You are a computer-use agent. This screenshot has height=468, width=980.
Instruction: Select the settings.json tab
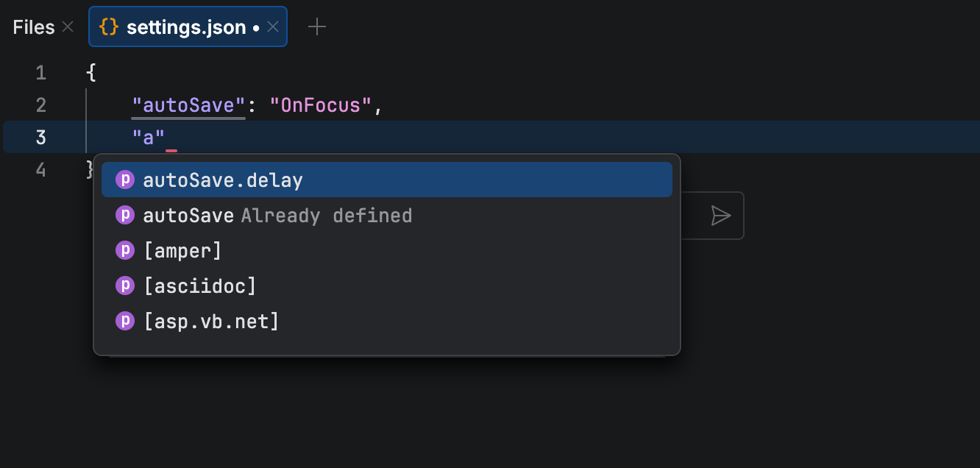[x=185, y=26]
